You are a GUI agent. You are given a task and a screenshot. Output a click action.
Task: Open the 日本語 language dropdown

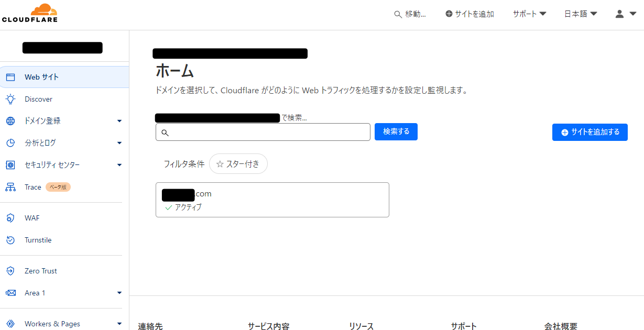(581, 14)
